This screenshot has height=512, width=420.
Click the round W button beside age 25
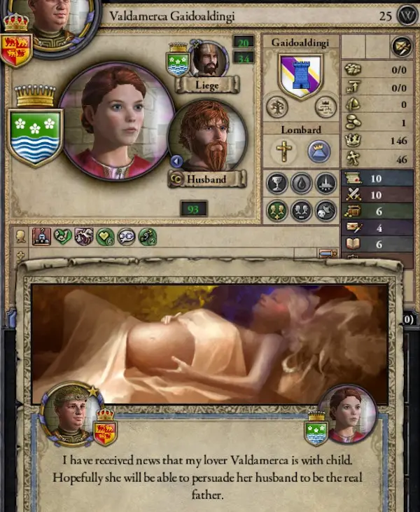click(x=407, y=15)
